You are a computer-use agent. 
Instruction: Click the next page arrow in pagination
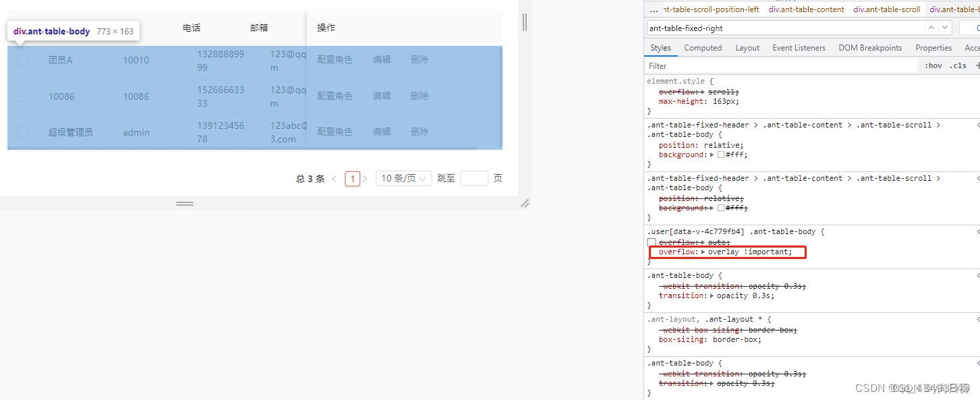(x=364, y=178)
